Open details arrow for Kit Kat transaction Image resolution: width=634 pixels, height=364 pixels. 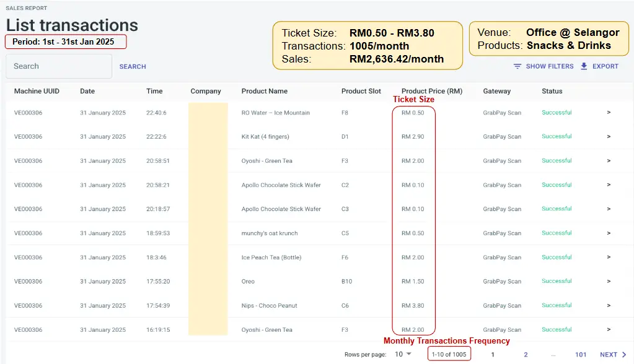609,137
